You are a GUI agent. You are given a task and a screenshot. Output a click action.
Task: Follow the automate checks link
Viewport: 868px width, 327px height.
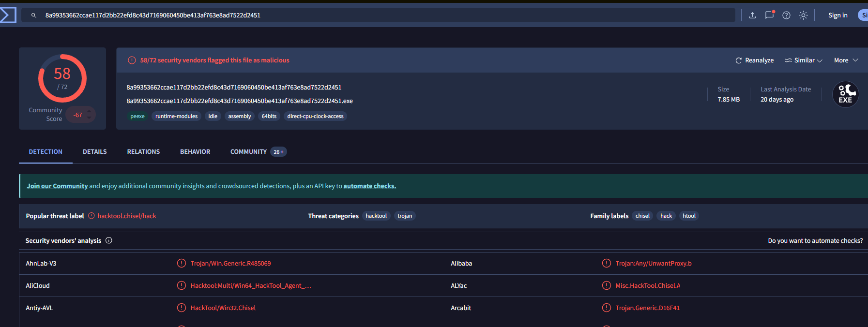(370, 186)
